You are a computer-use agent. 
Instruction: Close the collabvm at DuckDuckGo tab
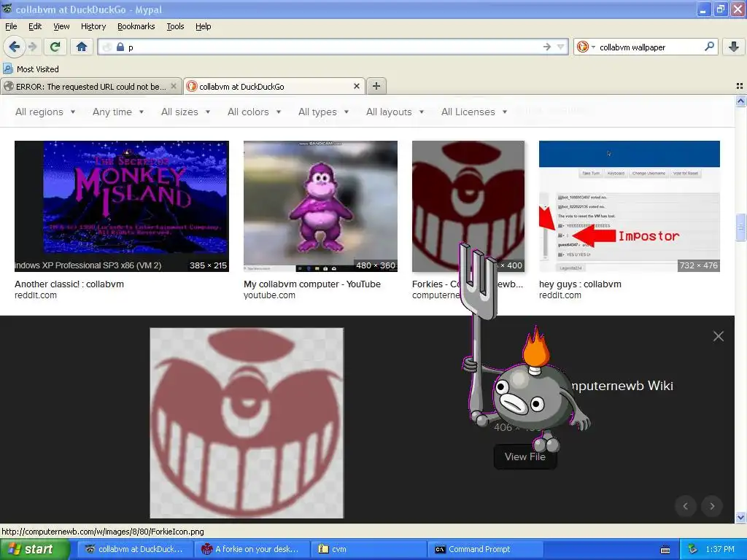click(356, 86)
